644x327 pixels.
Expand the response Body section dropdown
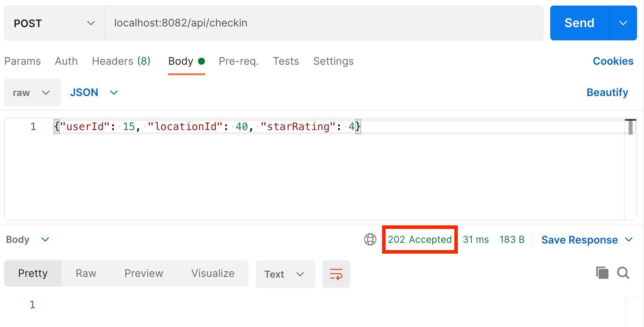tap(27, 240)
